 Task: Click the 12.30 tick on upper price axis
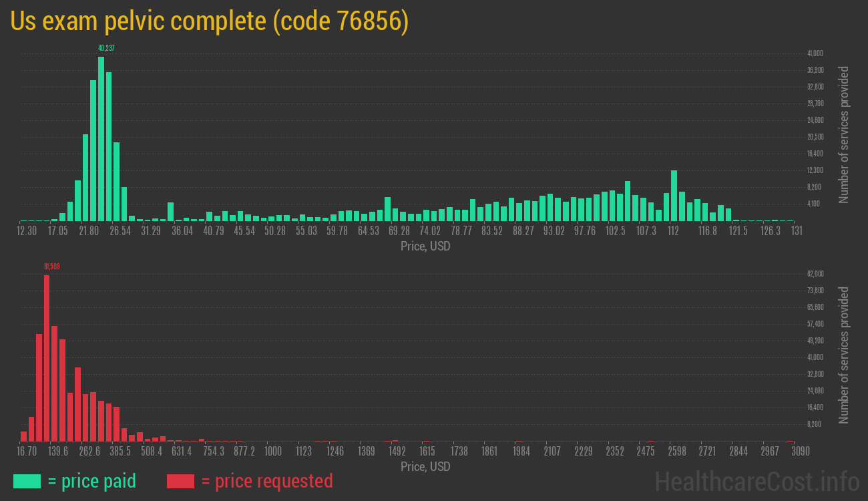pyautogui.click(x=27, y=231)
